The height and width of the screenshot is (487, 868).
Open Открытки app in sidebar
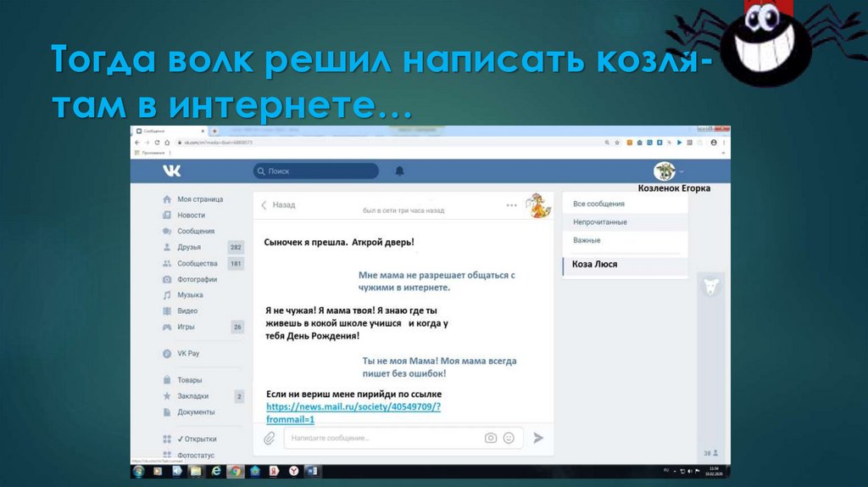click(197, 439)
